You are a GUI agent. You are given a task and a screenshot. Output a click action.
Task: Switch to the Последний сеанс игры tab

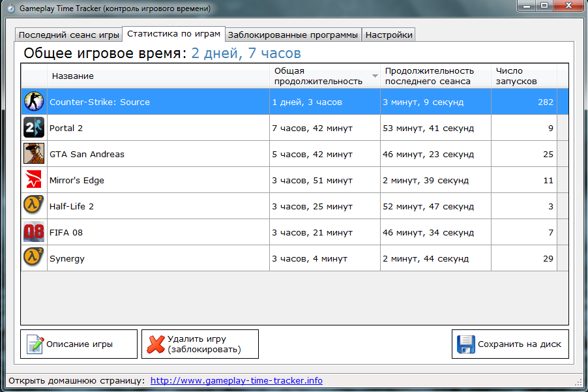click(x=69, y=35)
